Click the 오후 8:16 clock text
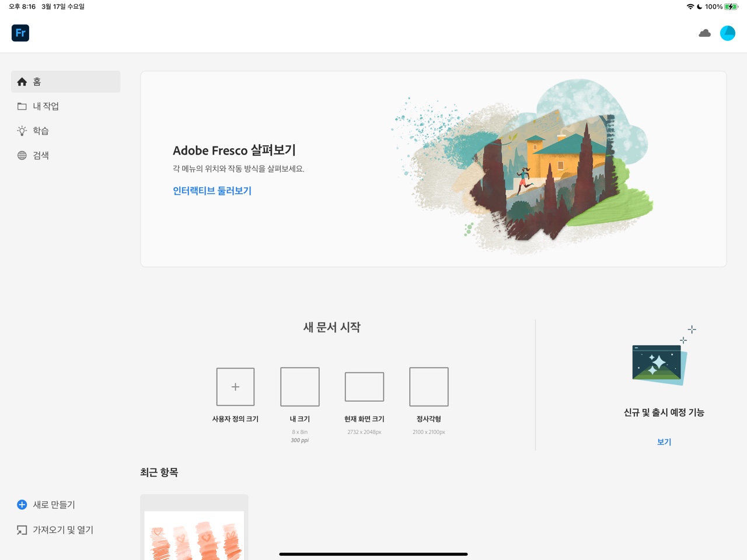The width and height of the screenshot is (747, 560). (22, 6)
